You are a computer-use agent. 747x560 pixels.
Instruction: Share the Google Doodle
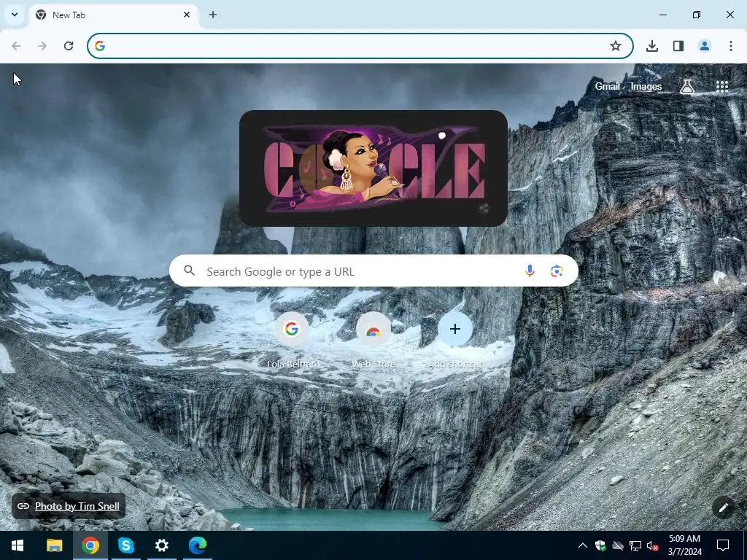[x=484, y=208]
